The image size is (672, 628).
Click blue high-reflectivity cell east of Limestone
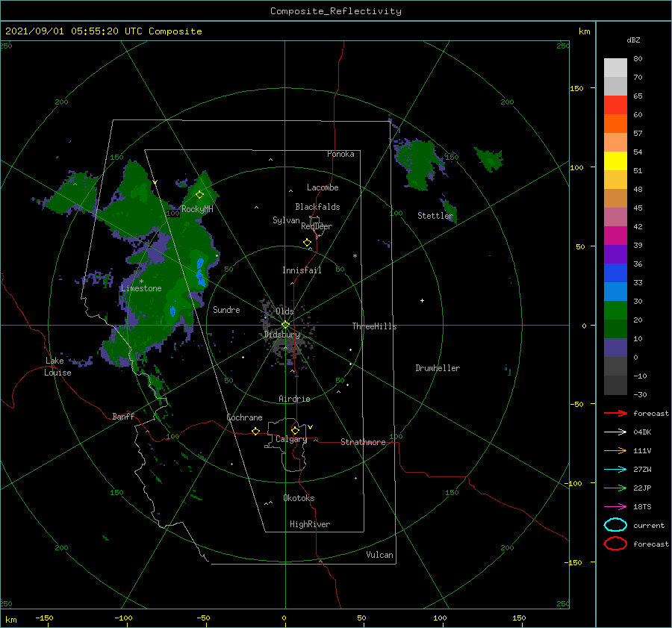200,272
